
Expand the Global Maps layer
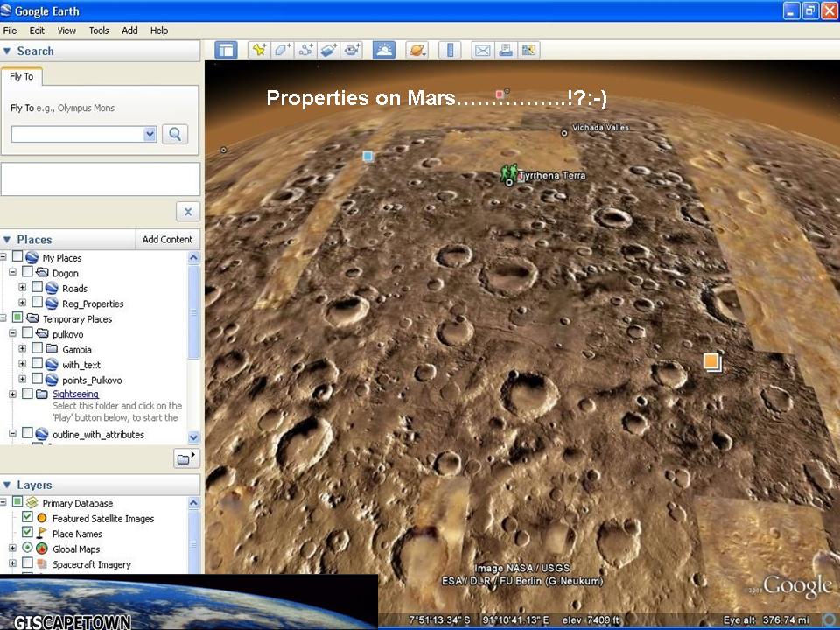pos(12,548)
